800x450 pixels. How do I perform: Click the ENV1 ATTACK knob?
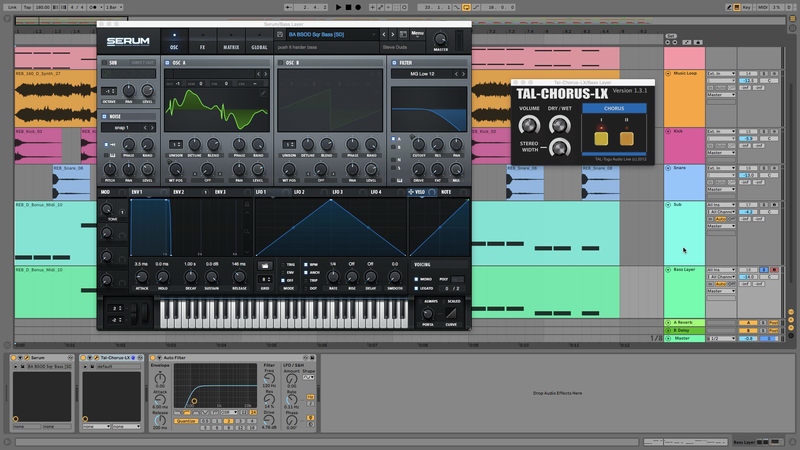[x=142, y=277]
